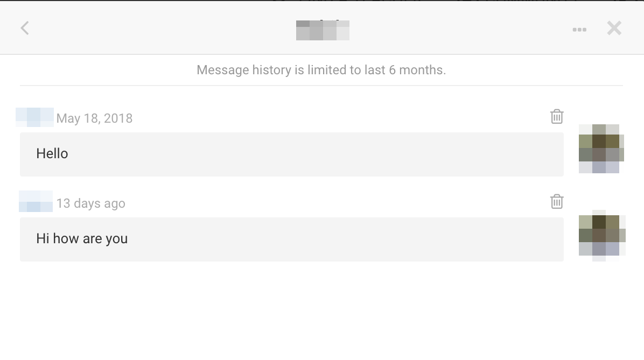Screen dimensions: 644x360
Task: Click the divider line under history notice
Action: [321, 86]
